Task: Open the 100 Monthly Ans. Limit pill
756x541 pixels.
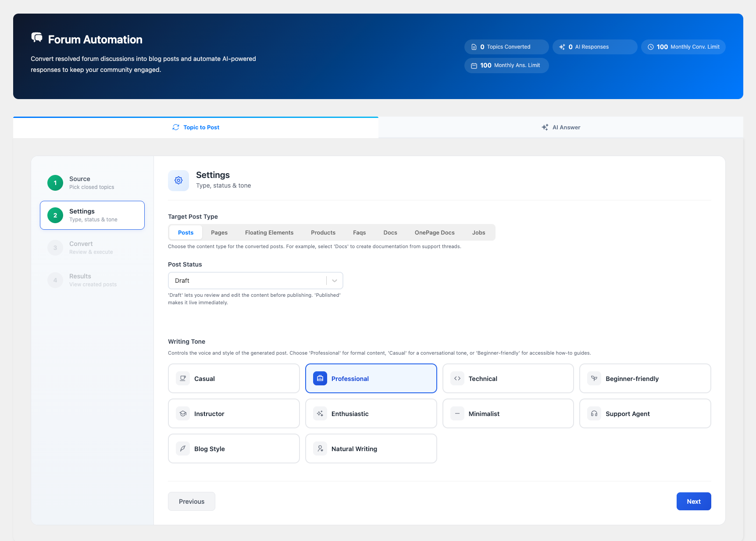Action: pyautogui.click(x=506, y=65)
